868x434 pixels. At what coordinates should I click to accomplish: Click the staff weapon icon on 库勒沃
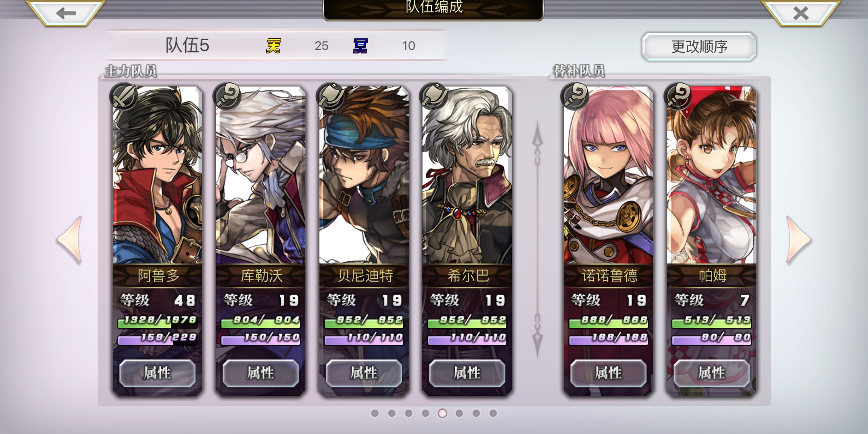(227, 96)
